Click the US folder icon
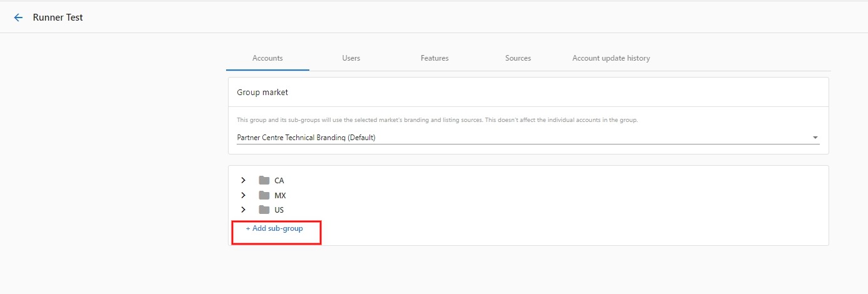Image resolution: width=868 pixels, height=294 pixels. point(264,210)
